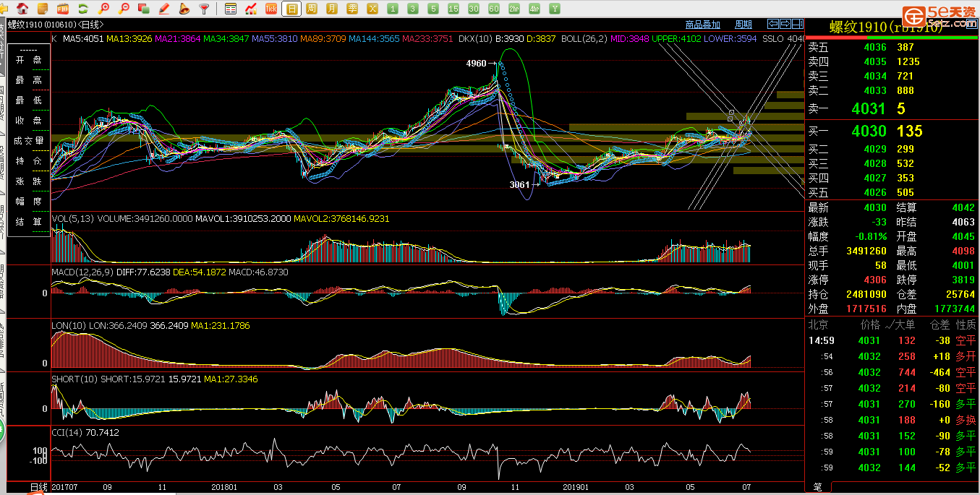
Task: Toggle the side panel layout icon
Action: [797, 24]
